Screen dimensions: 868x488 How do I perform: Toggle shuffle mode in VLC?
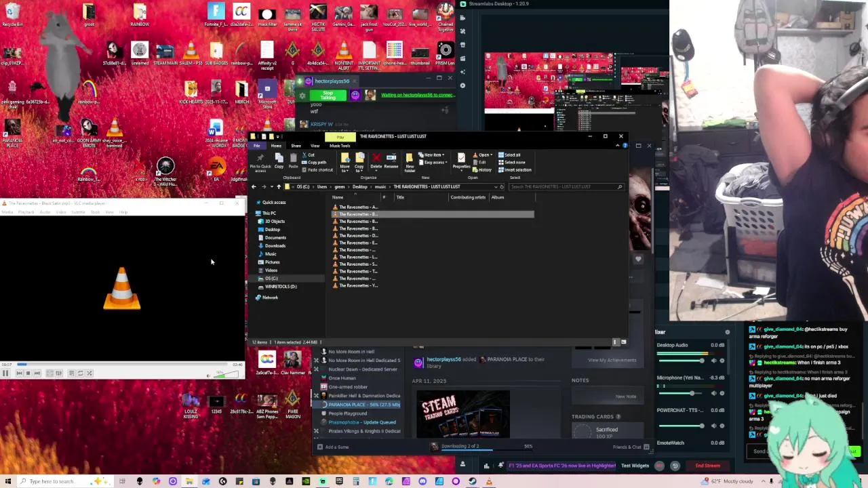click(x=90, y=373)
